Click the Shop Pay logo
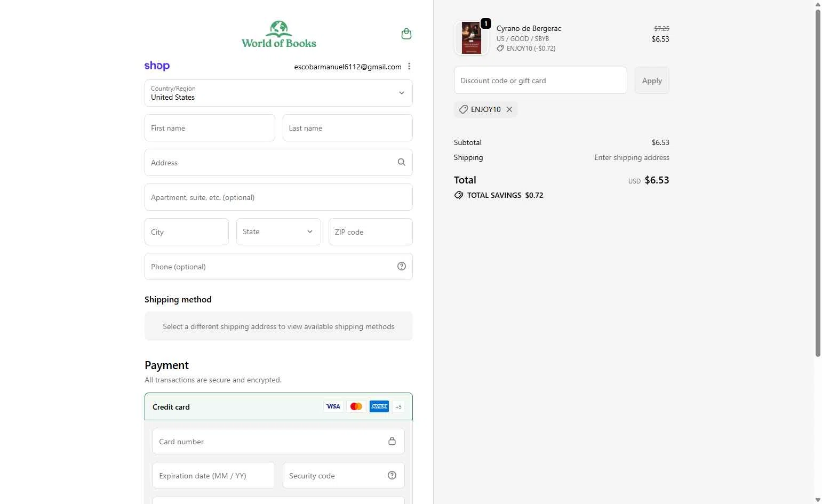The width and height of the screenshot is (822, 504). pos(157,66)
